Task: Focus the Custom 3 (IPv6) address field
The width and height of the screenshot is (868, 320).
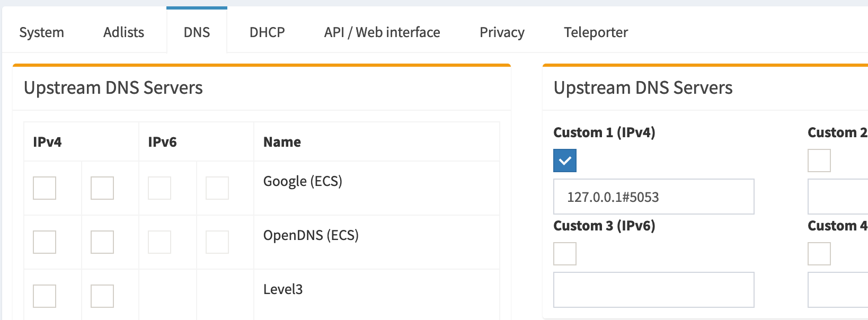Action: pyautogui.click(x=654, y=290)
